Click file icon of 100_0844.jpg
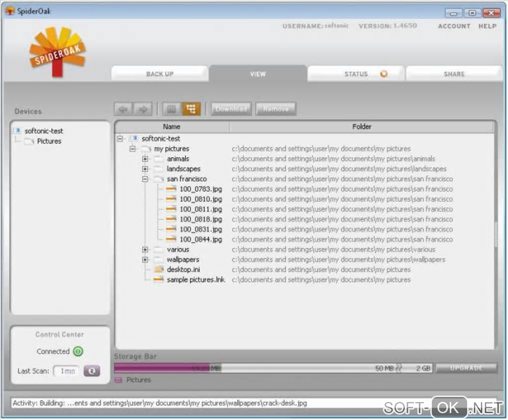Image resolution: width=508 pixels, height=420 pixels. click(x=171, y=239)
